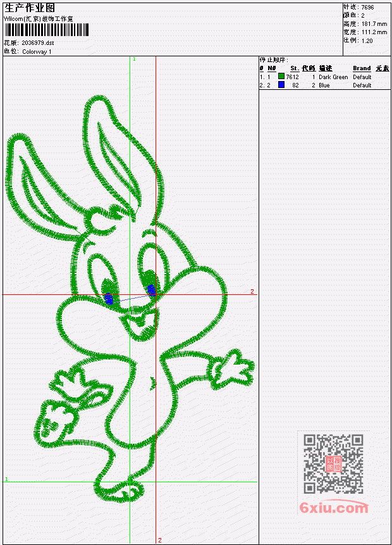This screenshot has width=392, height=545.
Task: Click the Brand column header
Action: click(362, 68)
